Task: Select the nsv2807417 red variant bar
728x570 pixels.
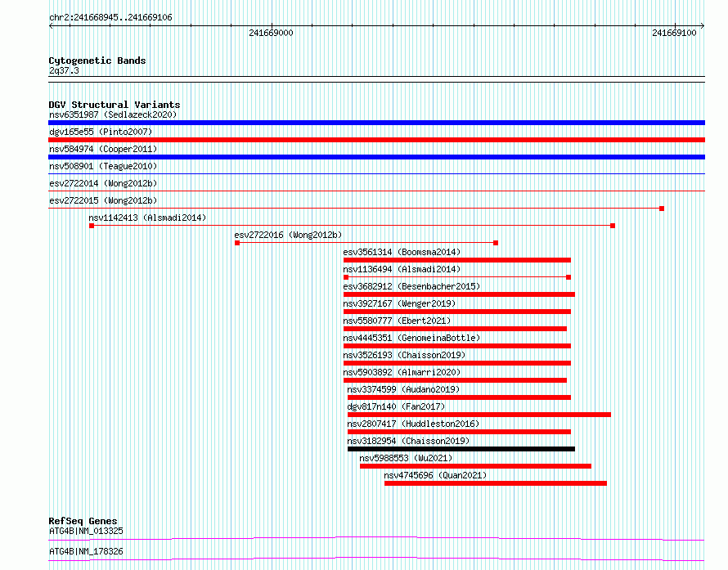Action: click(459, 432)
